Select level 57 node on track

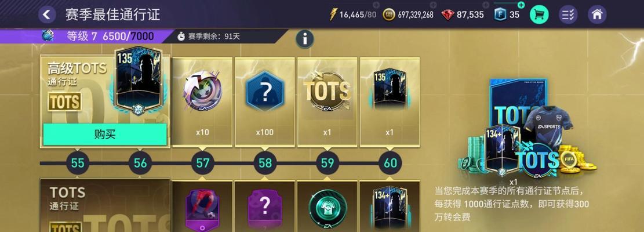202,163
